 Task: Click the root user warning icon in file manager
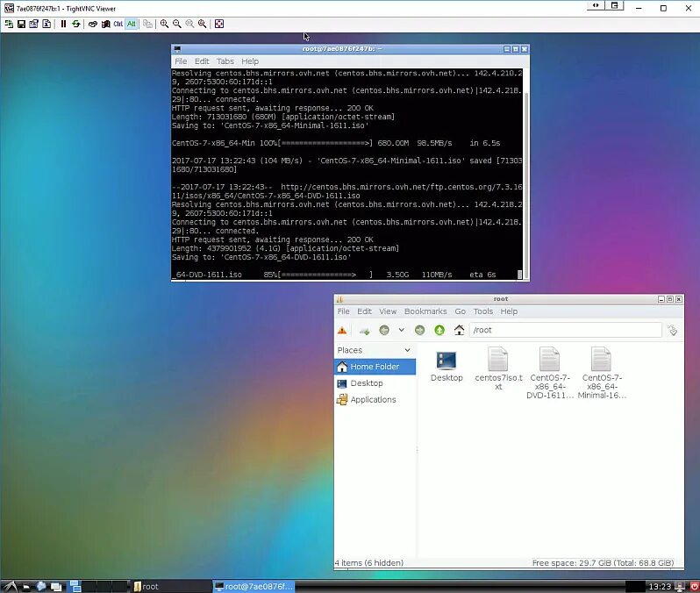(x=342, y=331)
